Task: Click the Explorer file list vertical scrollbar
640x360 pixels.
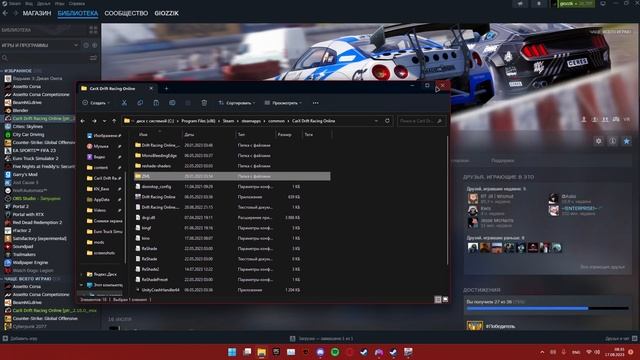Action: (448, 200)
